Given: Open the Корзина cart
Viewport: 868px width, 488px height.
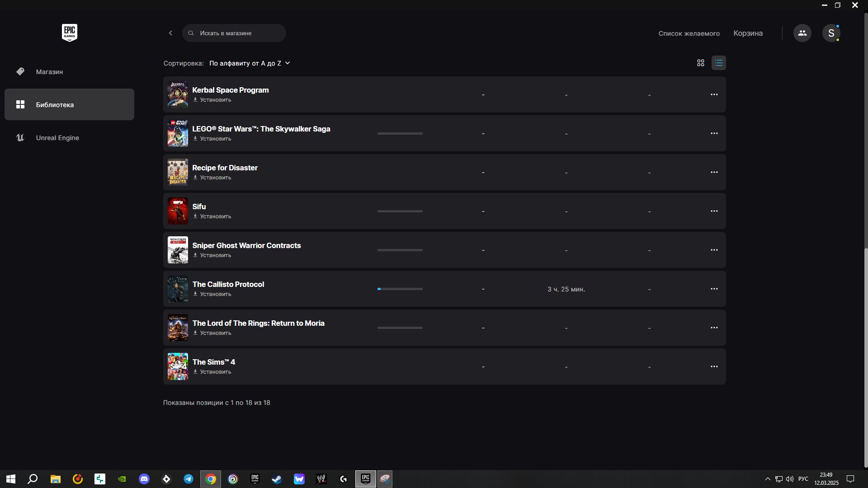Looking at the screenshot, I should coord(748,33).
